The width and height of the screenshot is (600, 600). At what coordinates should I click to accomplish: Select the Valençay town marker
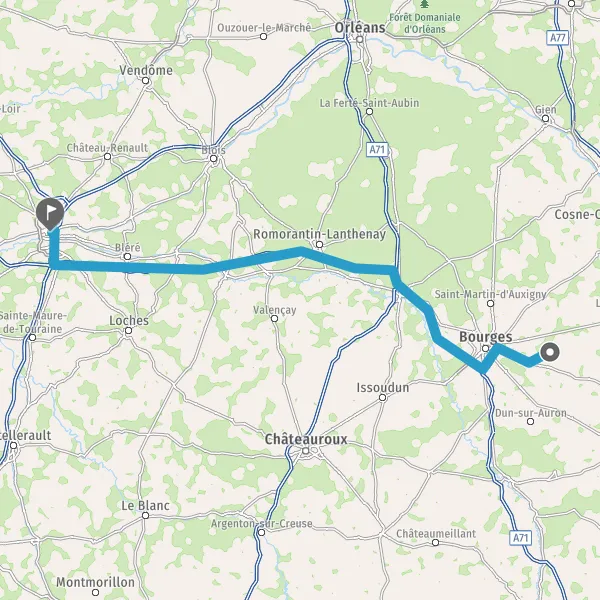point(274,318)
